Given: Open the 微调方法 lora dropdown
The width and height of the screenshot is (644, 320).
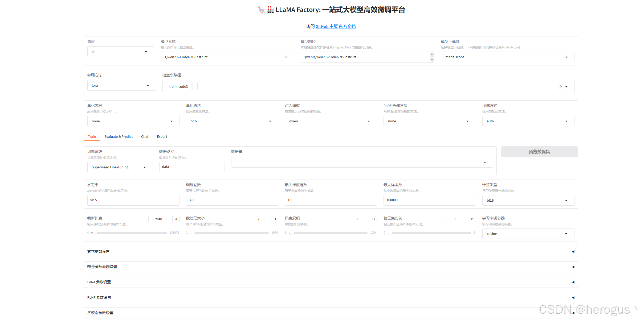Looking at the screenshot, I should click(x=121, y=85).
